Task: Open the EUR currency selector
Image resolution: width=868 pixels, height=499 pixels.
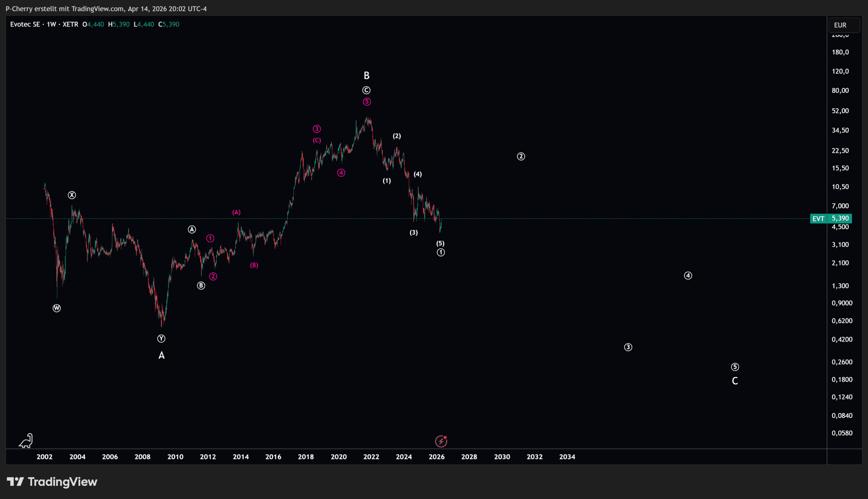Action: pyautogui.click(x=844, y=25)
